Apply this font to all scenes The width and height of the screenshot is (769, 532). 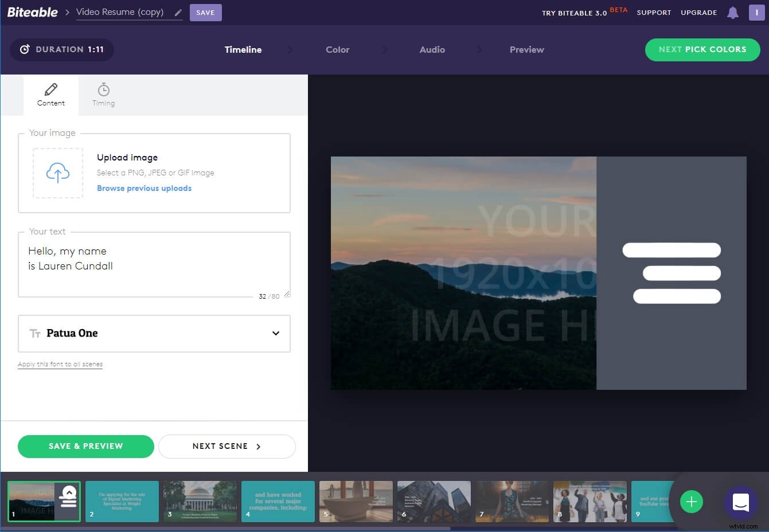60,363
